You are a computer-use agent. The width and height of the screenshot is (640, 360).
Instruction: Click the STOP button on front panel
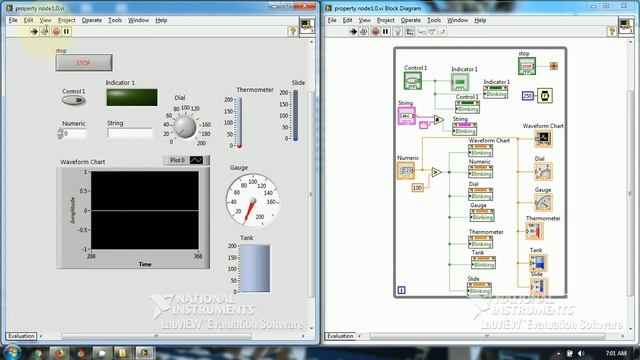pos(84,63)
